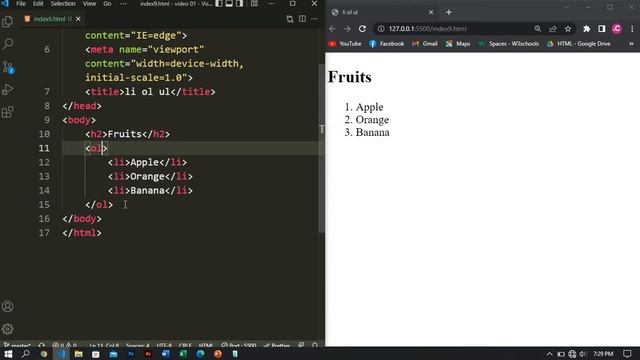Toggle the primary side bar layout icon
The image size is (640, 360).
219,4
